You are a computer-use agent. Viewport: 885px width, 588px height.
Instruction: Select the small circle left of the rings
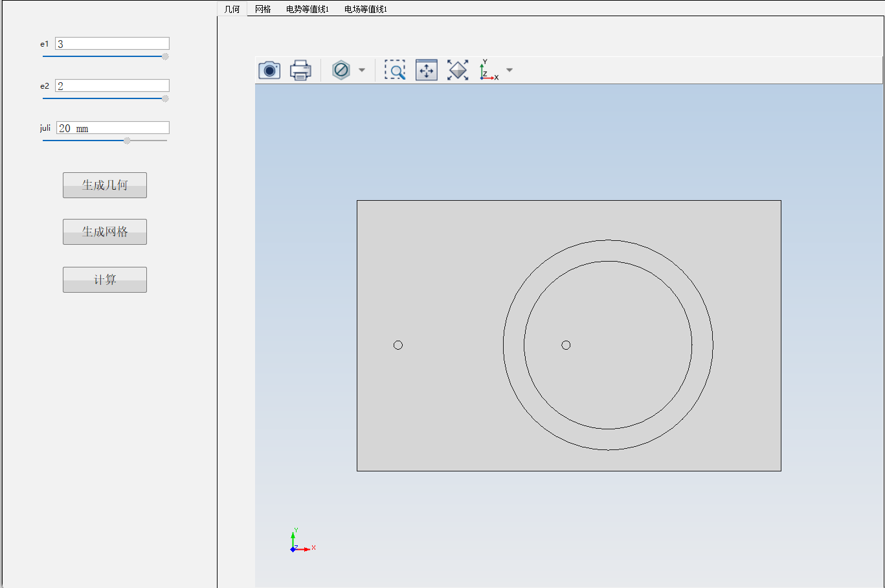click(x=398, y=345)
